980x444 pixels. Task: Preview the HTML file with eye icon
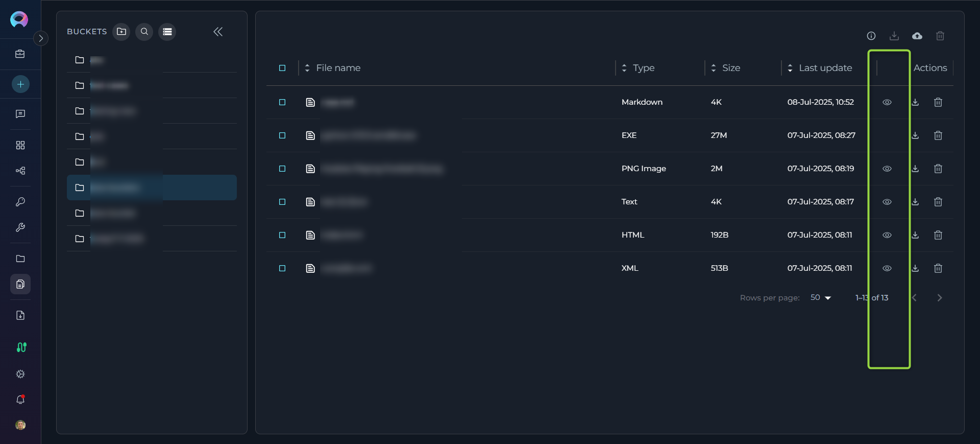pos(887,235)
